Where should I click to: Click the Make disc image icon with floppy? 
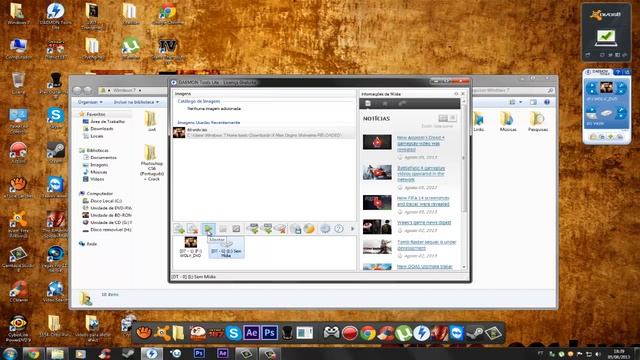pos(296,229)
